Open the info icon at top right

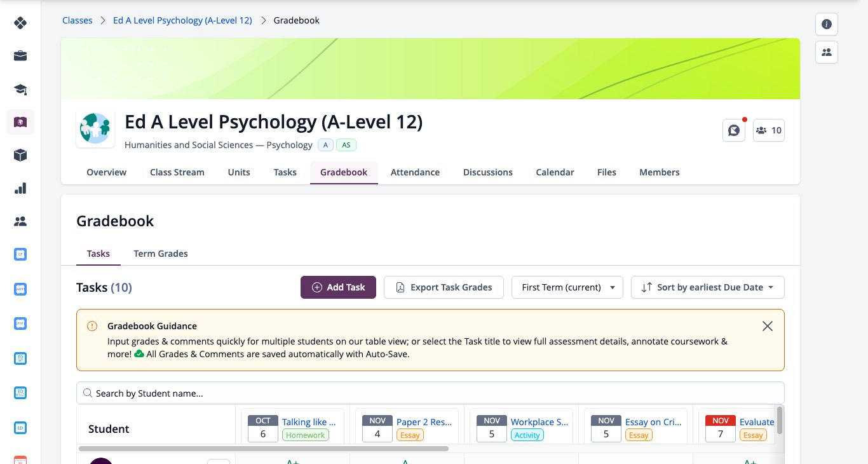tap(827, 24)
